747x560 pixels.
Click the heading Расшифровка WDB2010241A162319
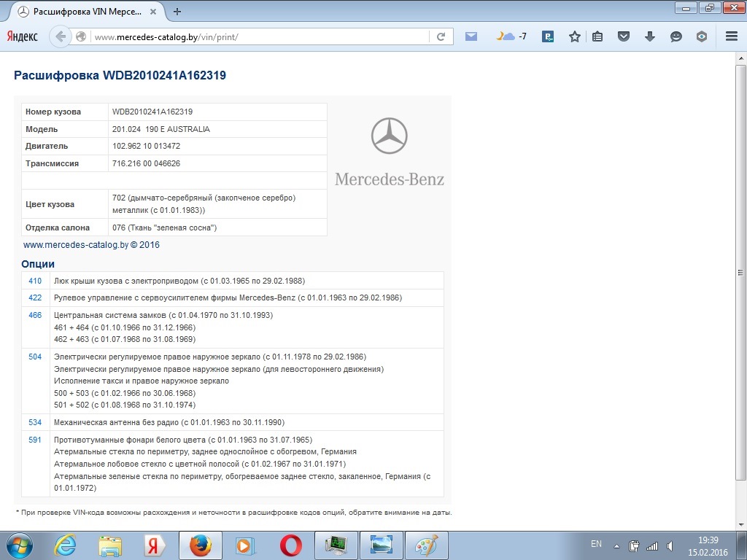click(x=120, y=75)
